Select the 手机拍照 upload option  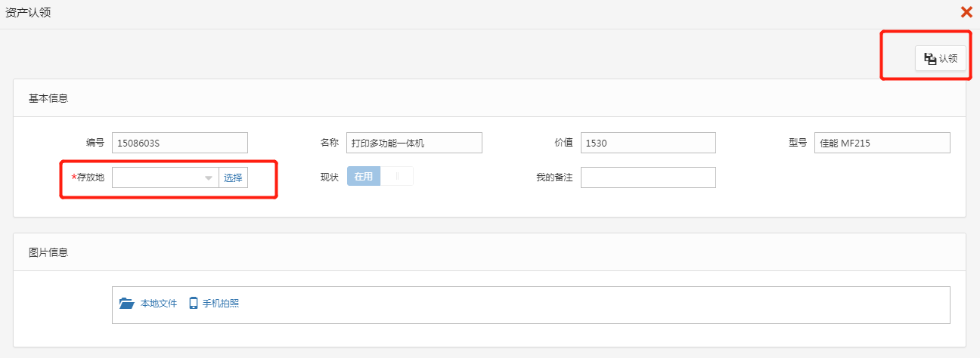pos(221,304)
